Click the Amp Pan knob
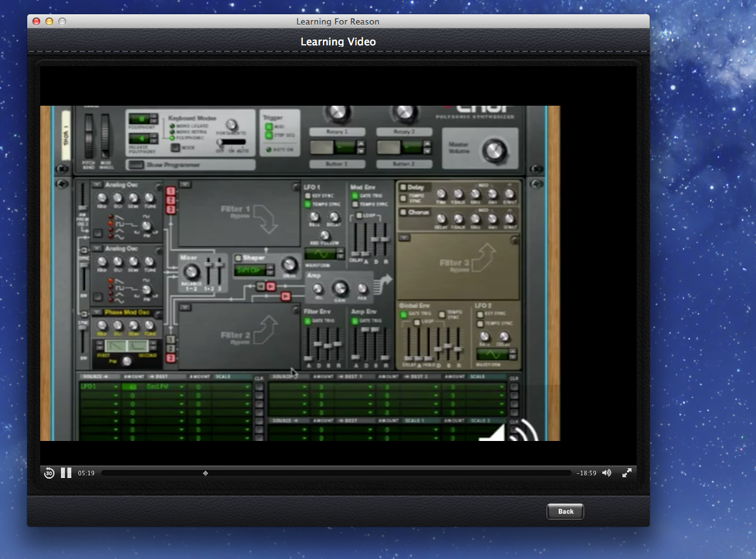This screenshot has height=559, width=756. 362,289
